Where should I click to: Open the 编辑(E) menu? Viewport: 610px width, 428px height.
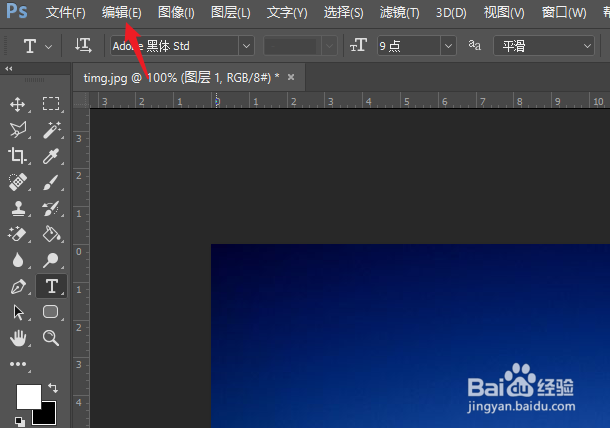[122, 12]
